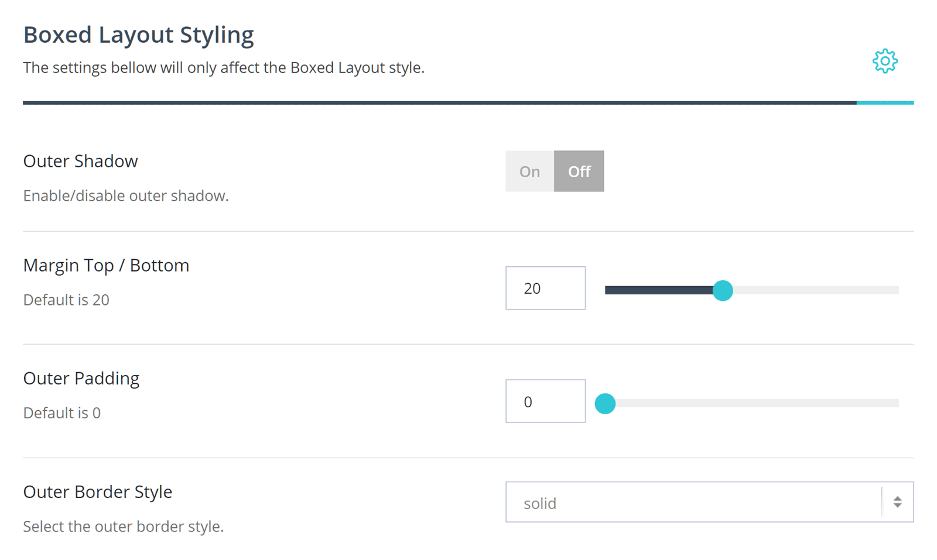Click the Boxed Layout Styling heading
937x560 pixels.
pos(138,35)
